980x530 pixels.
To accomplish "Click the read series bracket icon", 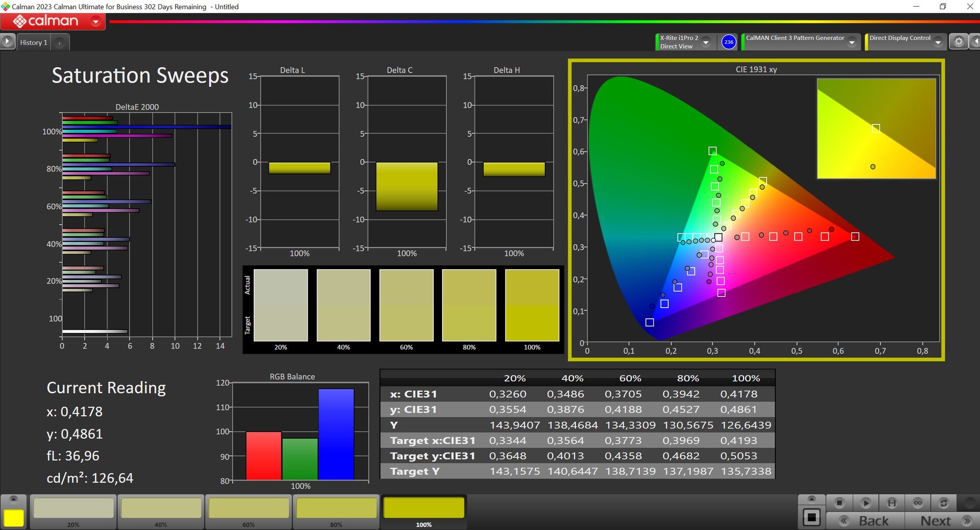I will [x=892, y=503].
